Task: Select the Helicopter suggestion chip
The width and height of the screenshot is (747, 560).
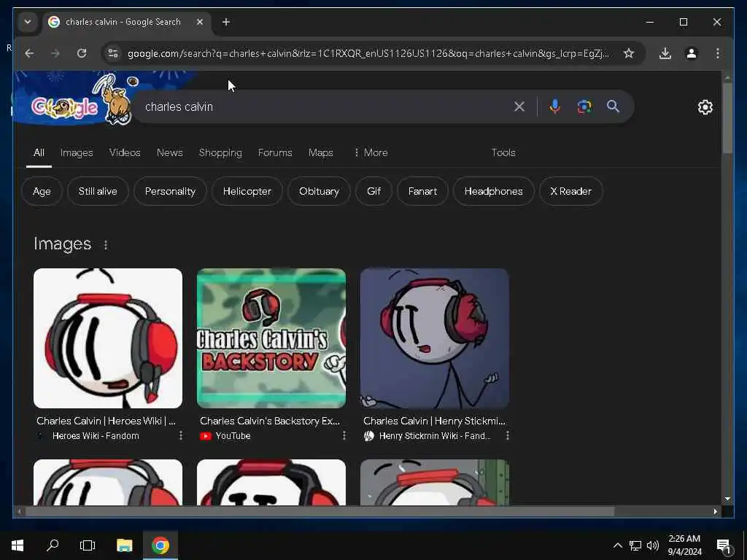Action: tap(247, 191)
